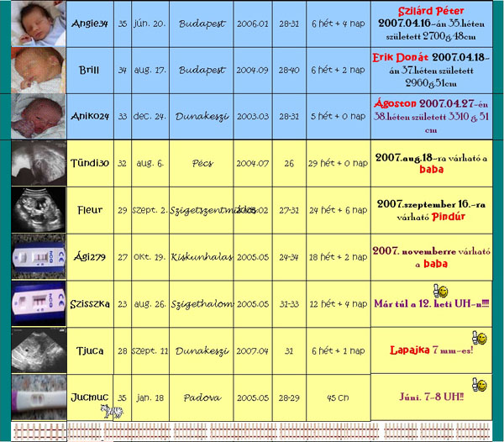This screenshot has width=504, height=442.
Task: Click the username Angie34
Action: 89,21
